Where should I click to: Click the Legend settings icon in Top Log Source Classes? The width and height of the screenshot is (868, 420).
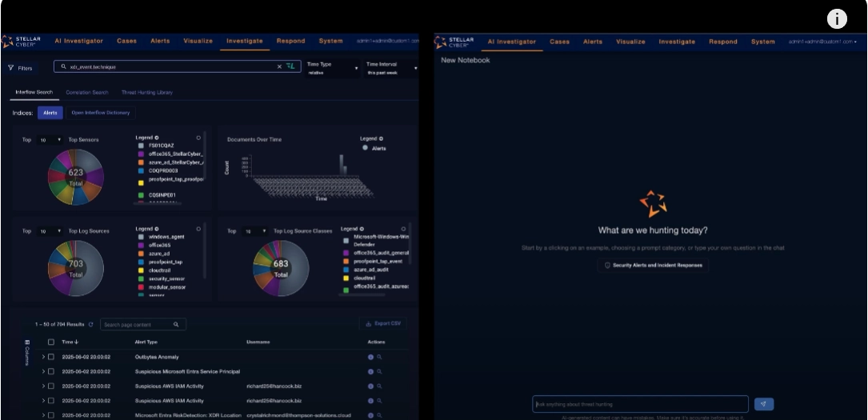point(362,229)
